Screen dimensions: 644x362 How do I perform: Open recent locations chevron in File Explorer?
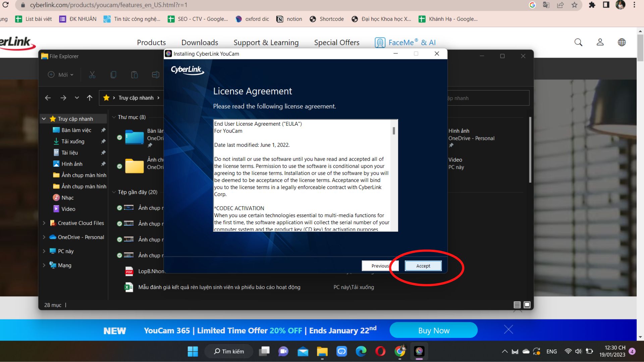tap(77, 98)
